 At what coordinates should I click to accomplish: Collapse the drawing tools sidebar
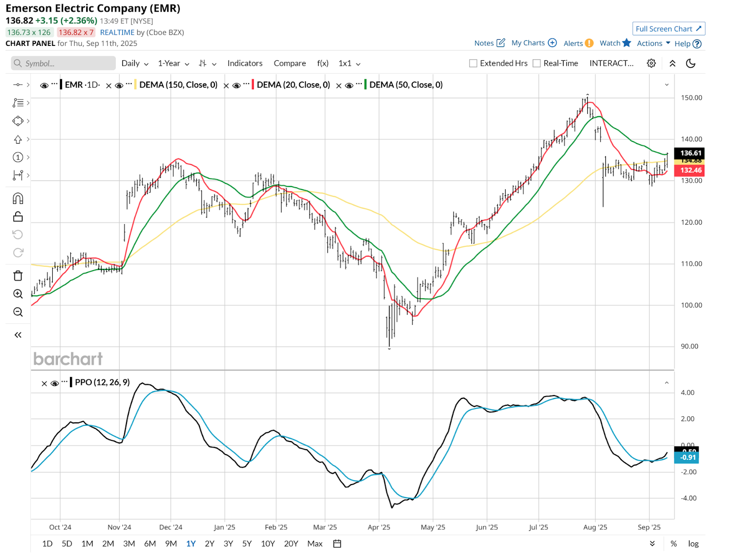(x=18, y=335)
